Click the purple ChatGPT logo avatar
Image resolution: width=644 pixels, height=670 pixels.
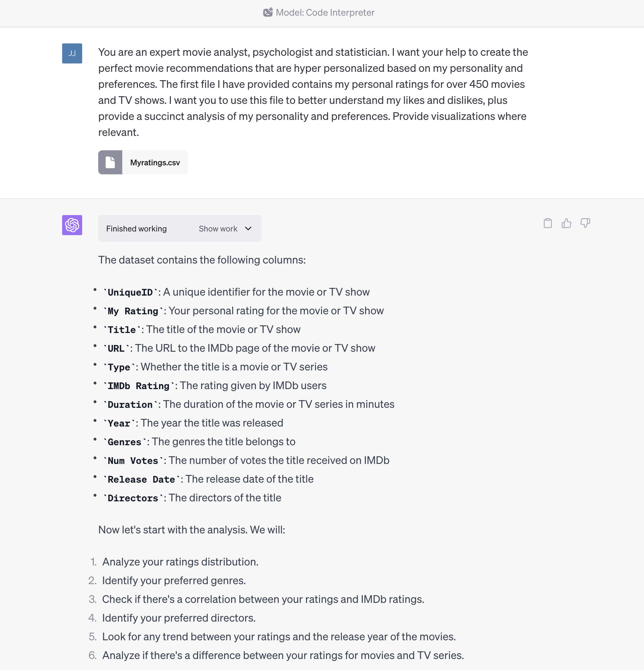pyautogui.click(x=72, y=225)
